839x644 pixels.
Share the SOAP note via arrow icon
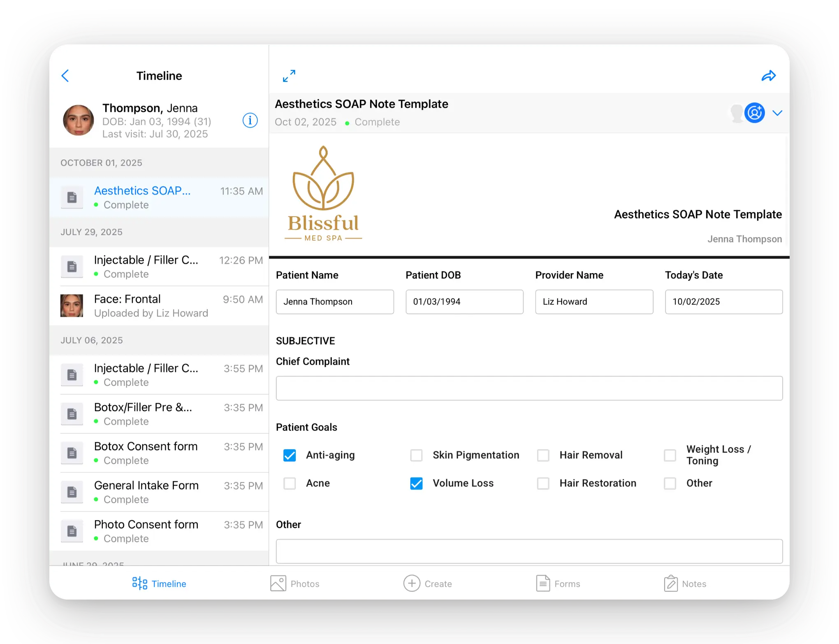coord(768,76)
